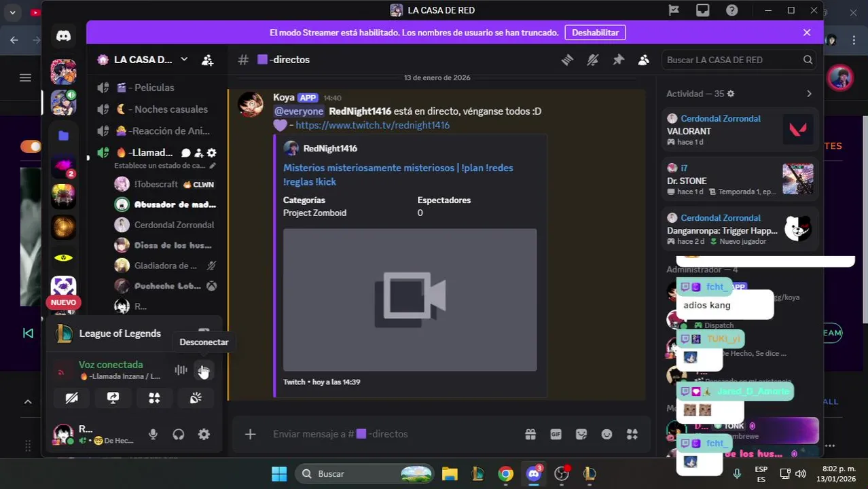Click RedNight1416 author name in embed
The width and height of the screenshot is (868, 489).
(x=330, y=149)
